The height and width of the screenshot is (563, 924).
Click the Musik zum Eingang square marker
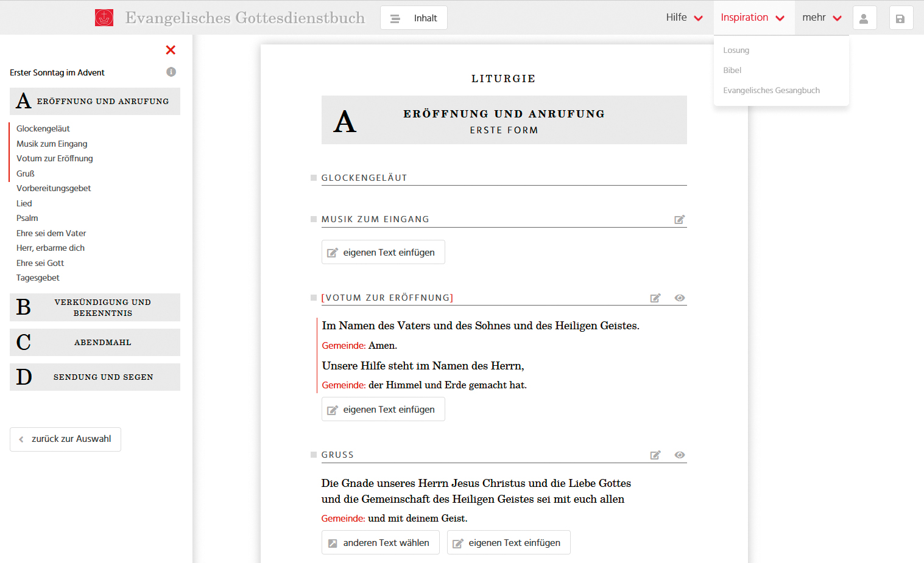click(x=314, y=219)
